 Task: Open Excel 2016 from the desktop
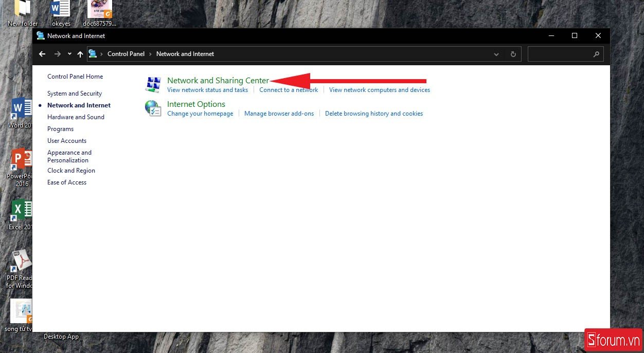20,208
